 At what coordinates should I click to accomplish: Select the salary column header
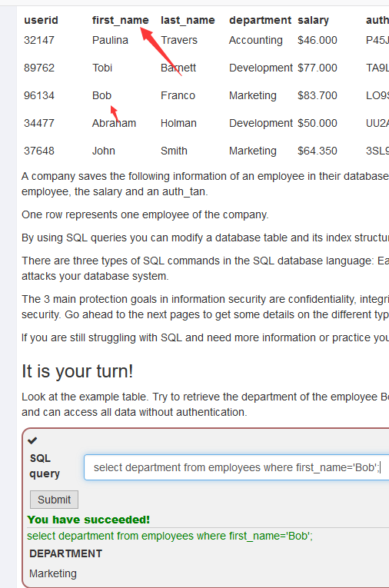coord(313,20)
